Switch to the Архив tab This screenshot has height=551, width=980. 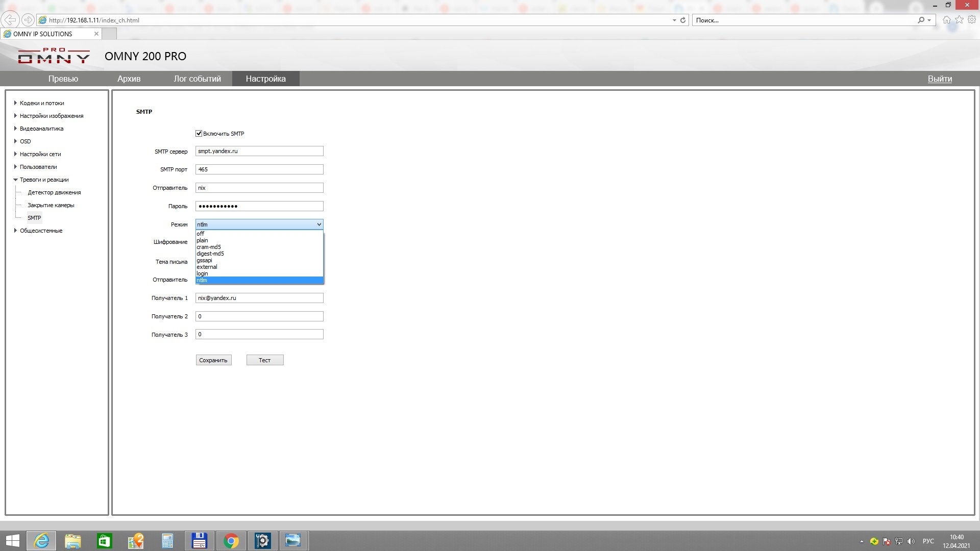pos(129,79)
